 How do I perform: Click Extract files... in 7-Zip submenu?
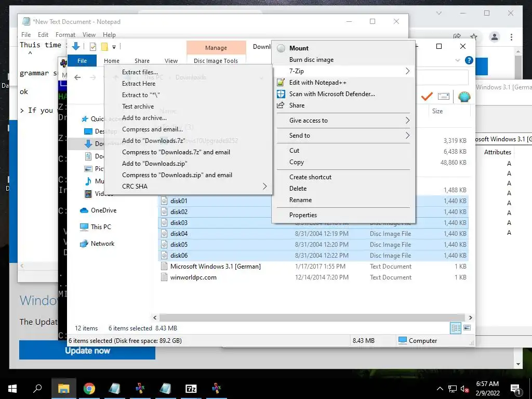[188, 72]
